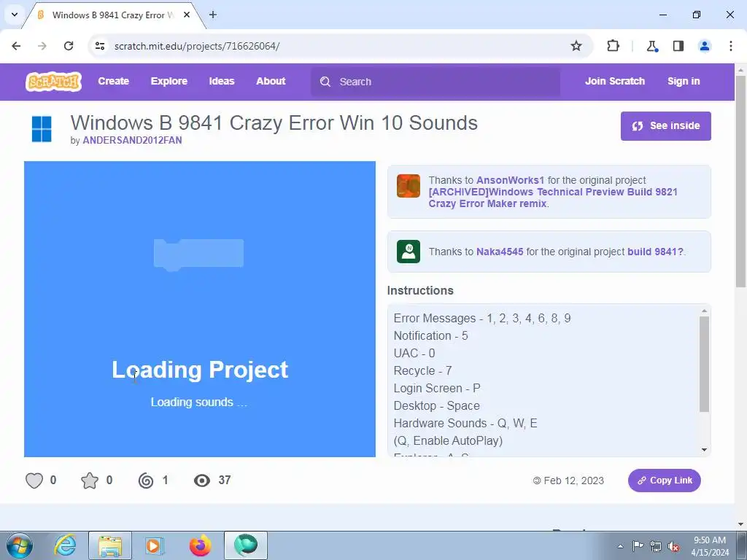Open the Chrome profile icon
This screenshot has width=747, height=560.
(x=705, y=46)
